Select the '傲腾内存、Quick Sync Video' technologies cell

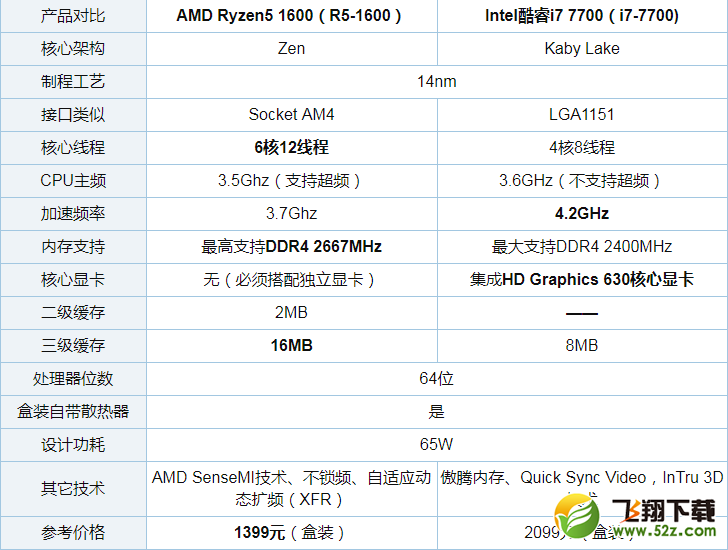pyautogui.click(x=582, y=489)
